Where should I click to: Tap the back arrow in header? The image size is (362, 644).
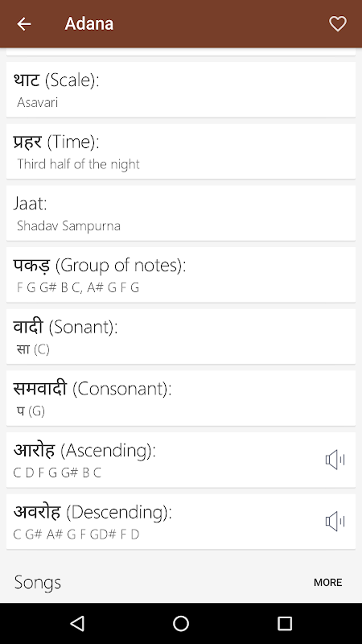pyautogui.click(x=24, y=24)
